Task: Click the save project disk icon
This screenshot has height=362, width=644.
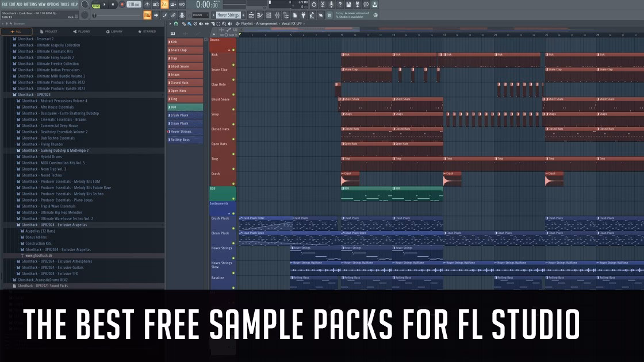Action: 348,5
